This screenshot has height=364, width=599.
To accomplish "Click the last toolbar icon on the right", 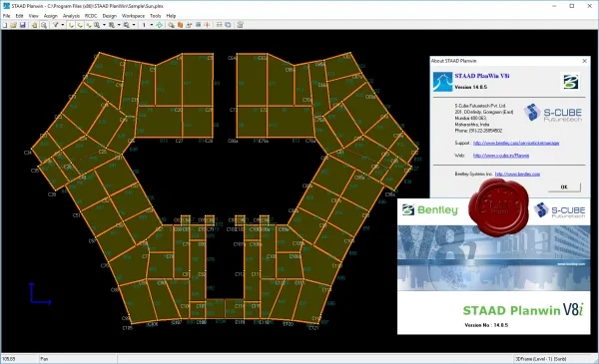I will pos(240,25).
